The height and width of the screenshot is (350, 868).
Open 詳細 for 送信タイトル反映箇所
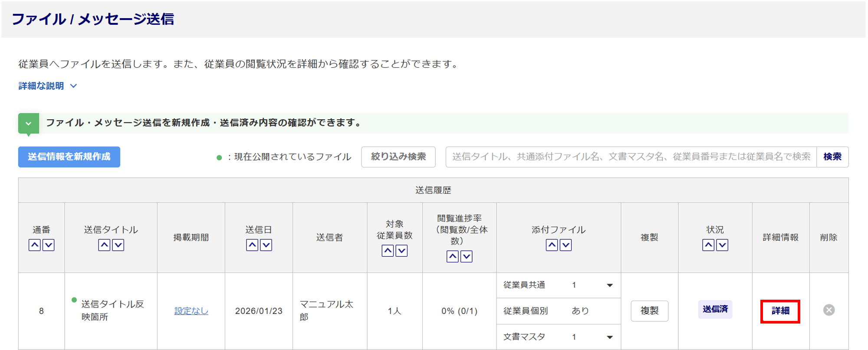coord(780,311)
